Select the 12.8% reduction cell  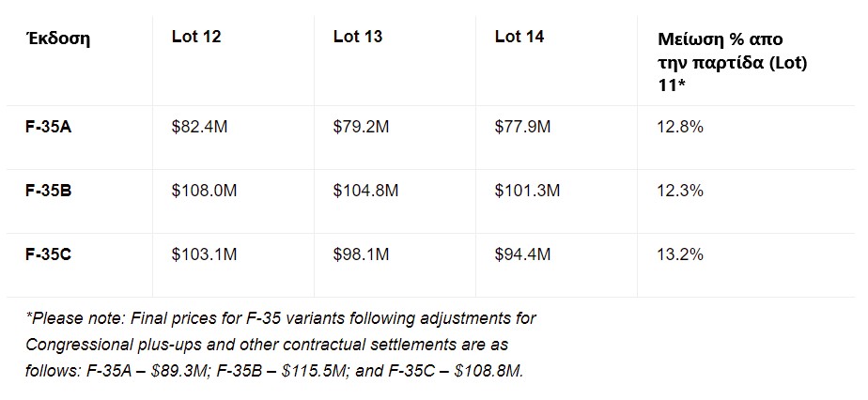click(680, 127)
